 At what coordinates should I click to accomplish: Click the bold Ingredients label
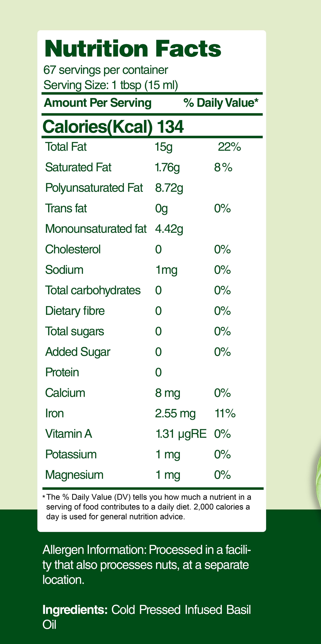pyautogui.click(x=75, y=610)
